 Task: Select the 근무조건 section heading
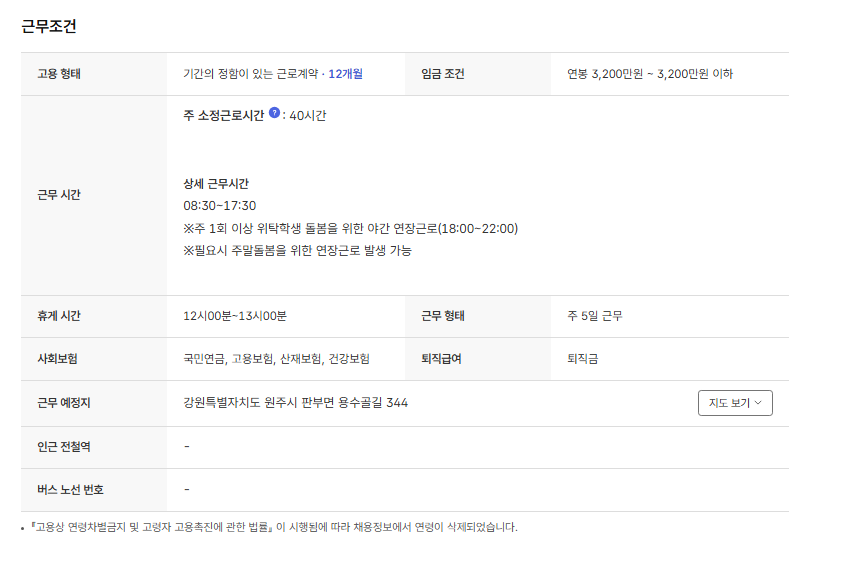pos(49,27)
